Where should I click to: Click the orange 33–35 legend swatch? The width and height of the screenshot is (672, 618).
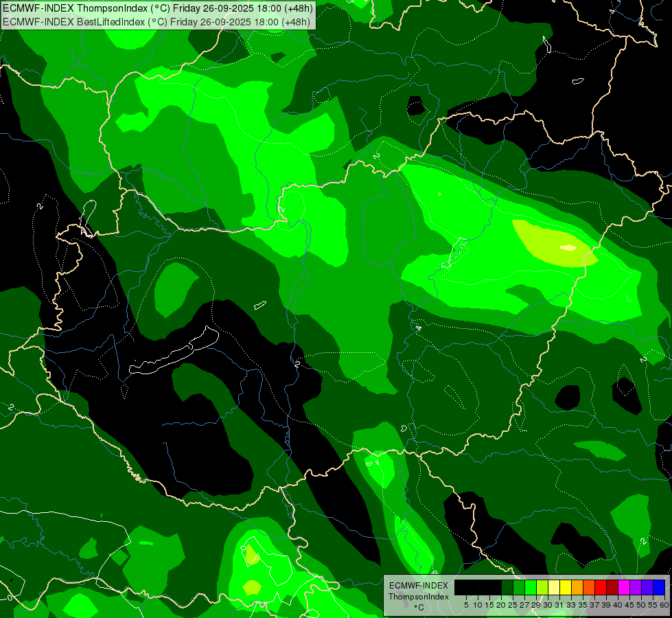577,588
